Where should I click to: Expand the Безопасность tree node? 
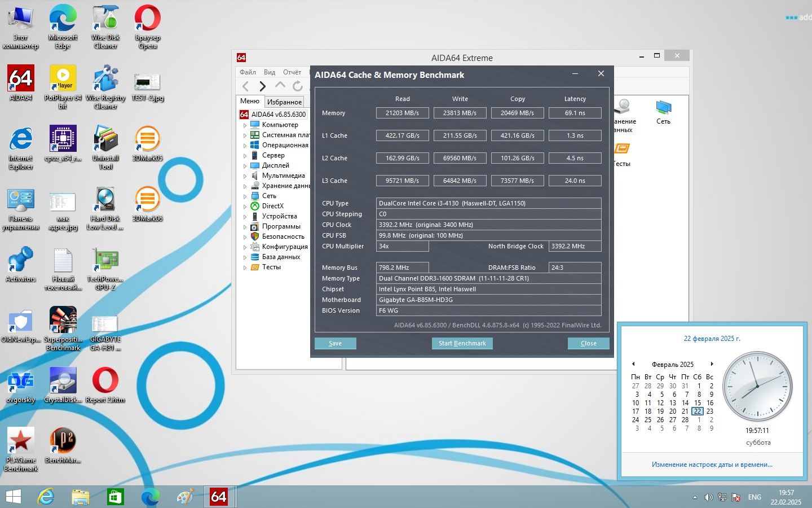coord(245,237)
